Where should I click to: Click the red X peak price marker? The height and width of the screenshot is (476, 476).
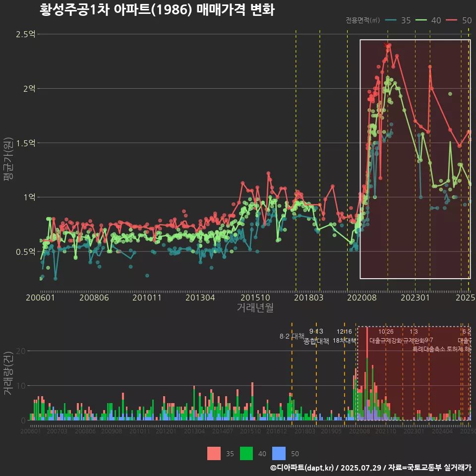(x=386, y=45)
